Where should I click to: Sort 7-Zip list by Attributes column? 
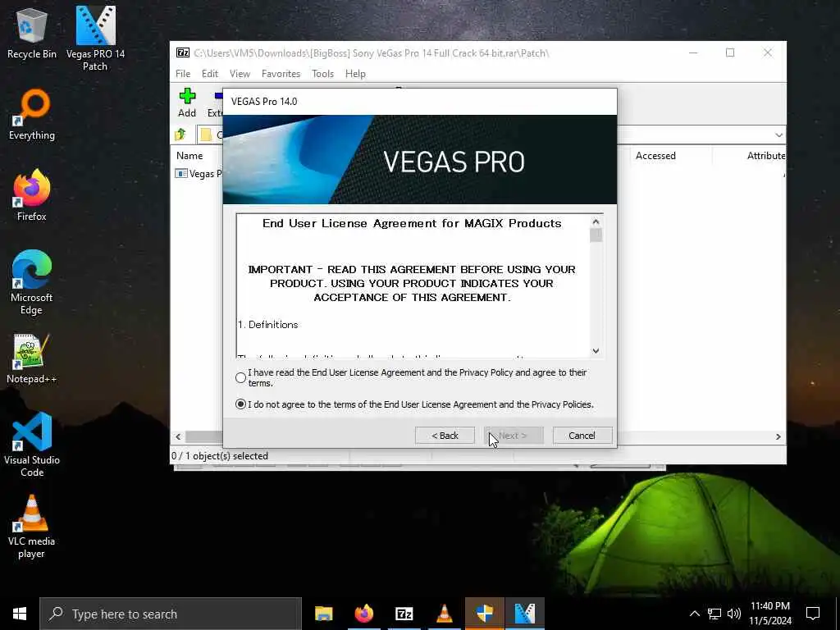pyautogui.click(x=766, y=156)
